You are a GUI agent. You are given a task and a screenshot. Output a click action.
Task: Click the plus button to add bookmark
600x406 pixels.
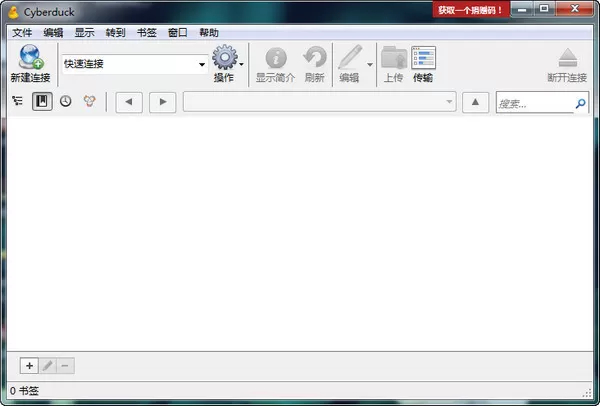29,366
